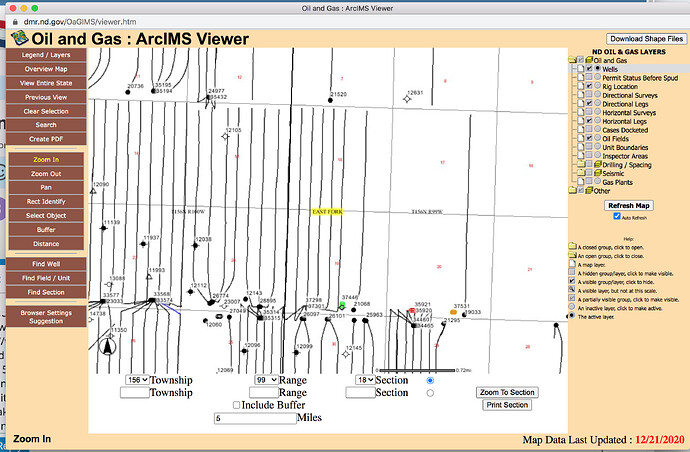Select the Distance measuring tool
Image resolution: width=690 pixels, height=452 pixels.
[x=46, y=244]
